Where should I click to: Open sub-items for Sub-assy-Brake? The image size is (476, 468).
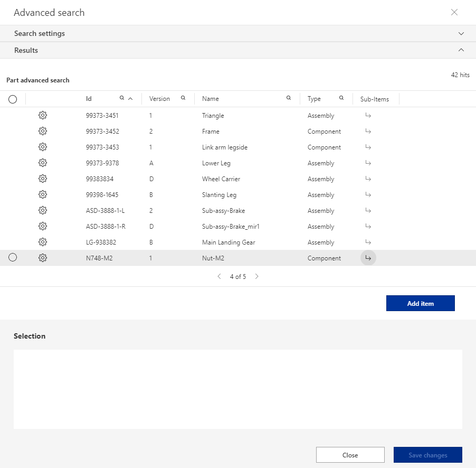[368, 210]
